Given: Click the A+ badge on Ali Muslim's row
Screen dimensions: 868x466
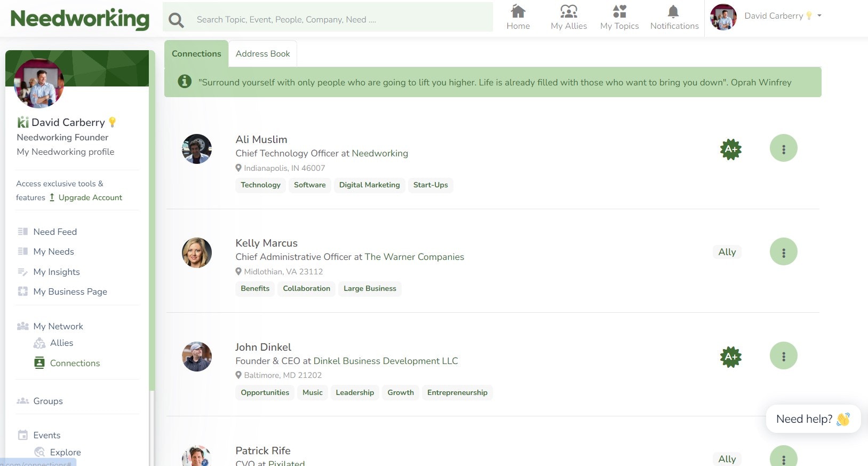Looking at the screenshot, I should [x=730, y=149].
